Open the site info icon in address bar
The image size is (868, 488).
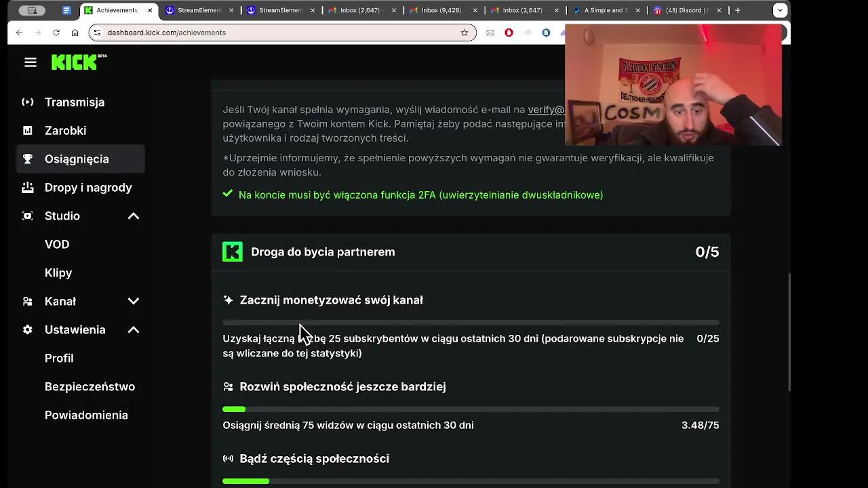tap(98, 33)
